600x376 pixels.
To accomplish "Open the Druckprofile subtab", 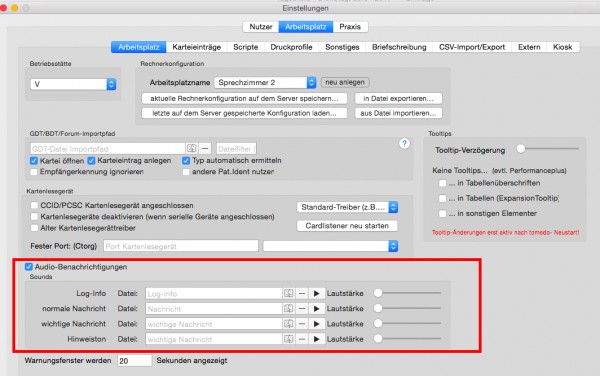I will point(291,47).
